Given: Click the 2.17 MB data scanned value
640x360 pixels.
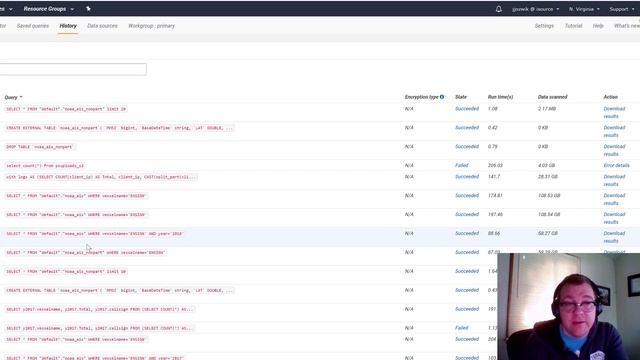Looking at the screenshot, I should click(547, 109).
